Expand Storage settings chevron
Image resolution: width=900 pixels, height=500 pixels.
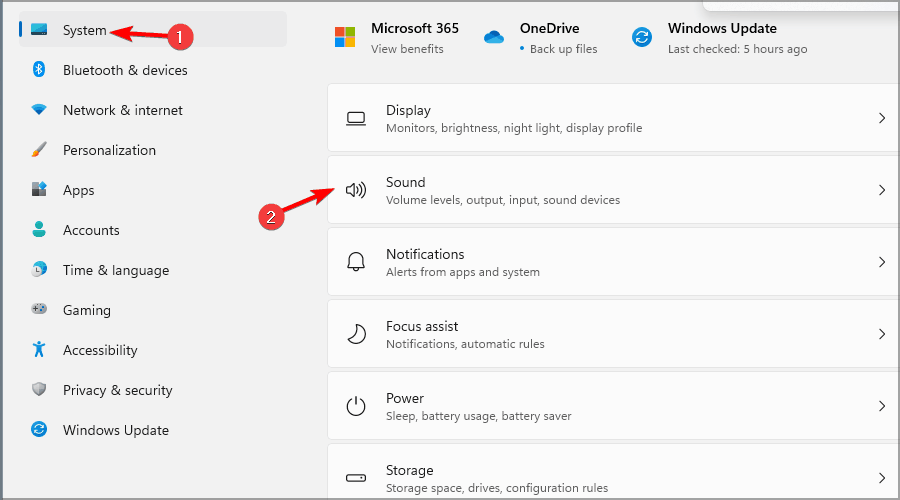click(882, 478)
